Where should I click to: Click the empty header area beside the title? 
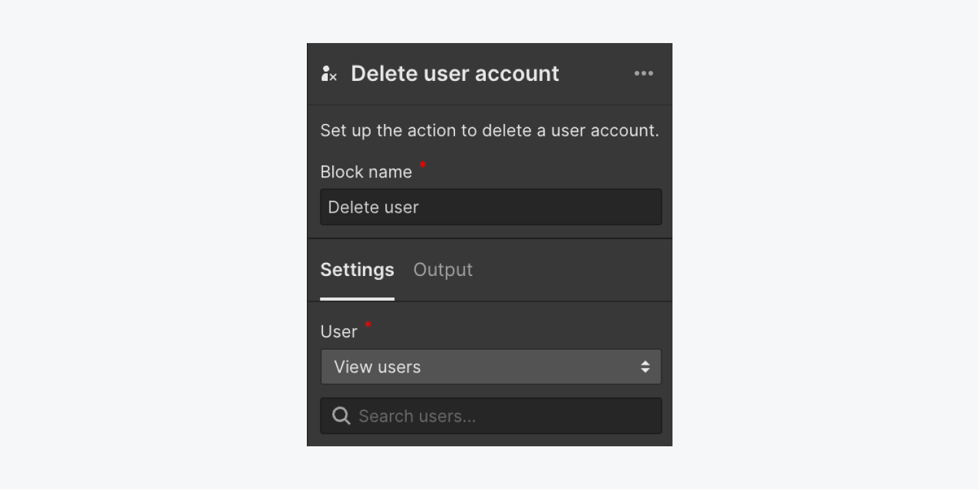pyautogui.click(x=595, y=74)
